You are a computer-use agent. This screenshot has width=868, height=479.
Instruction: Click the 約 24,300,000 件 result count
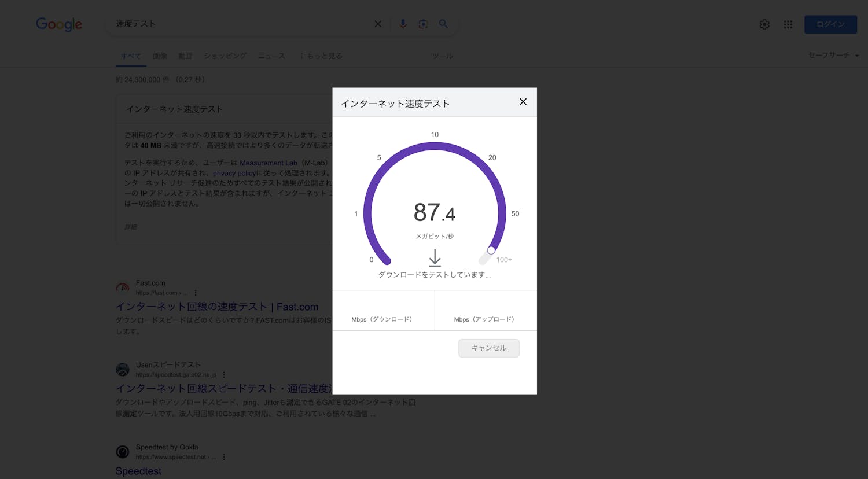point(144,80)
